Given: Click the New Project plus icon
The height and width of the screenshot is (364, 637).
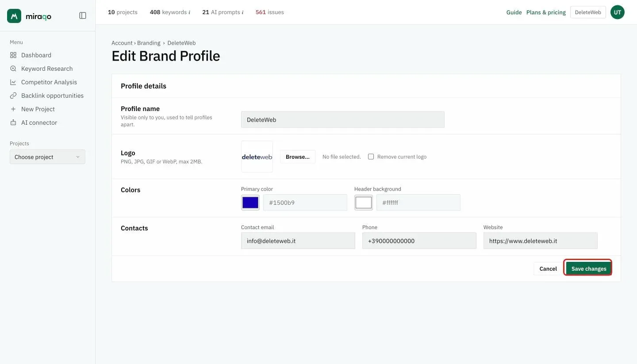Looking at the screenshot, I should point(13,109).
